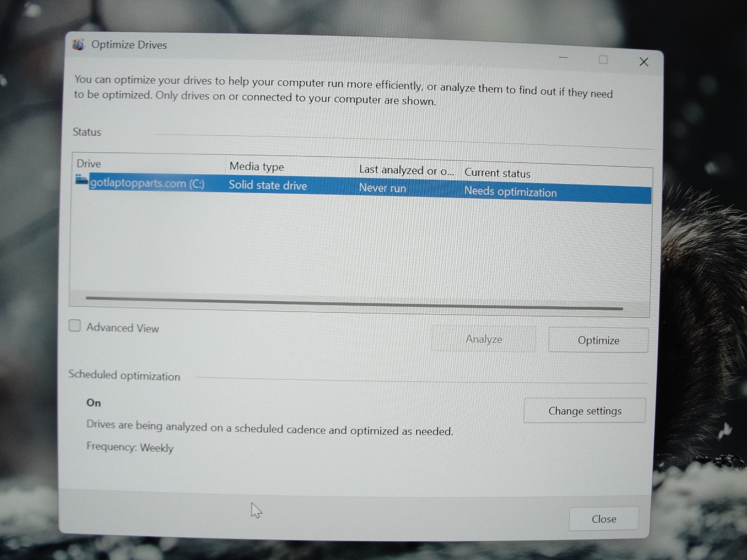
Task: Sort by the Drive column header
Action: pyautogui.click(x=89, y=164)
